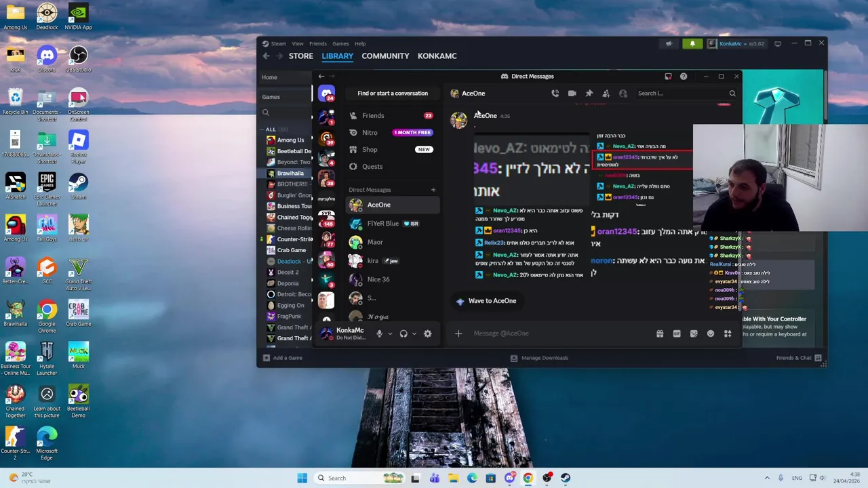Open Steam announcements megaphone icon
Image resolution: width=868 pixels, height=488 pixels.
669,44
